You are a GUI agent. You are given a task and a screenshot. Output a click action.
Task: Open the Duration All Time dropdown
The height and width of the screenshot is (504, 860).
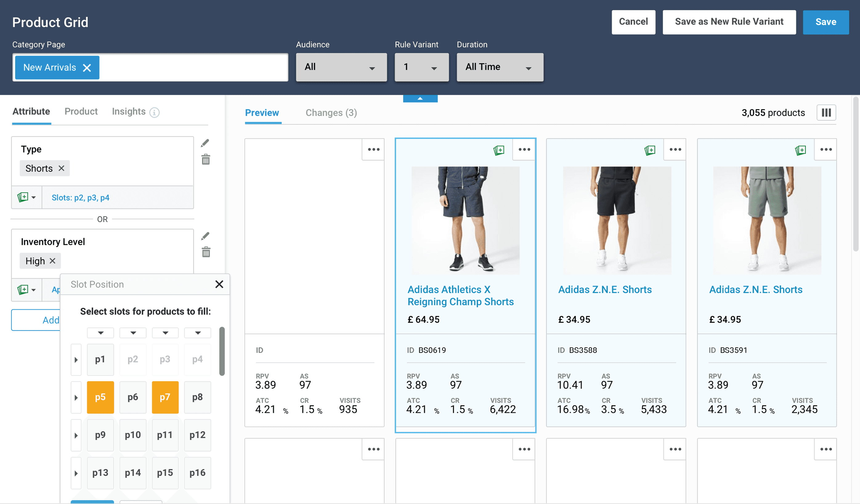pyautogui.click(x=500, y=67)
